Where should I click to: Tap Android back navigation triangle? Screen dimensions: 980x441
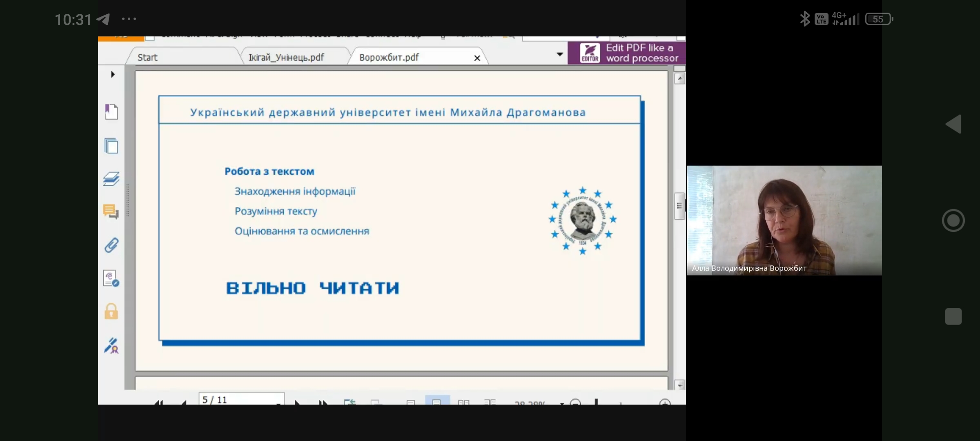pos(954,124)
